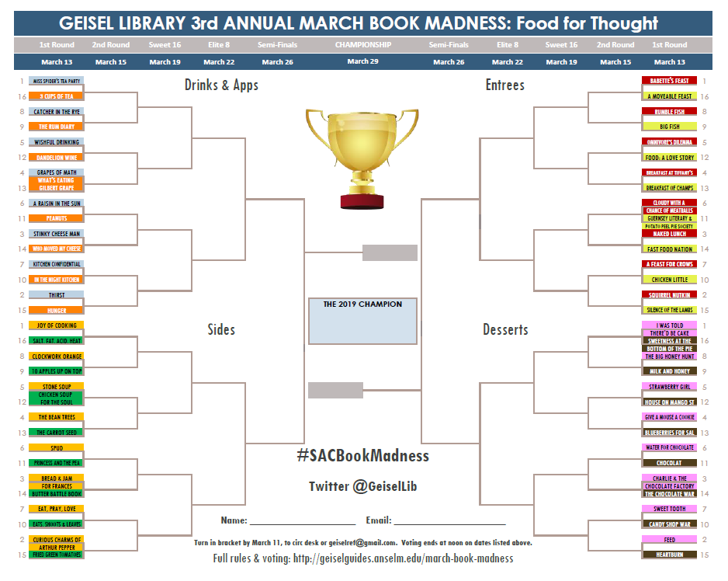
Task: Click the Name input line
Action: pos(303,520)
